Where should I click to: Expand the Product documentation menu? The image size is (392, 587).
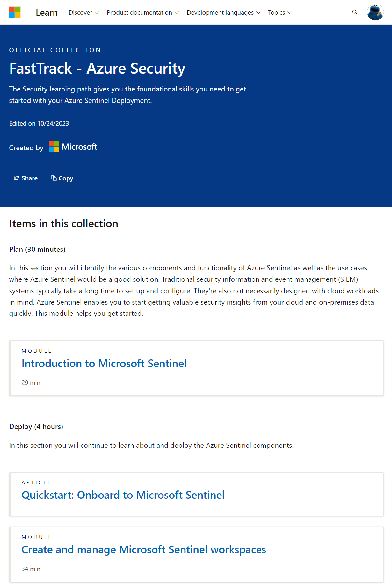point(143,12)
